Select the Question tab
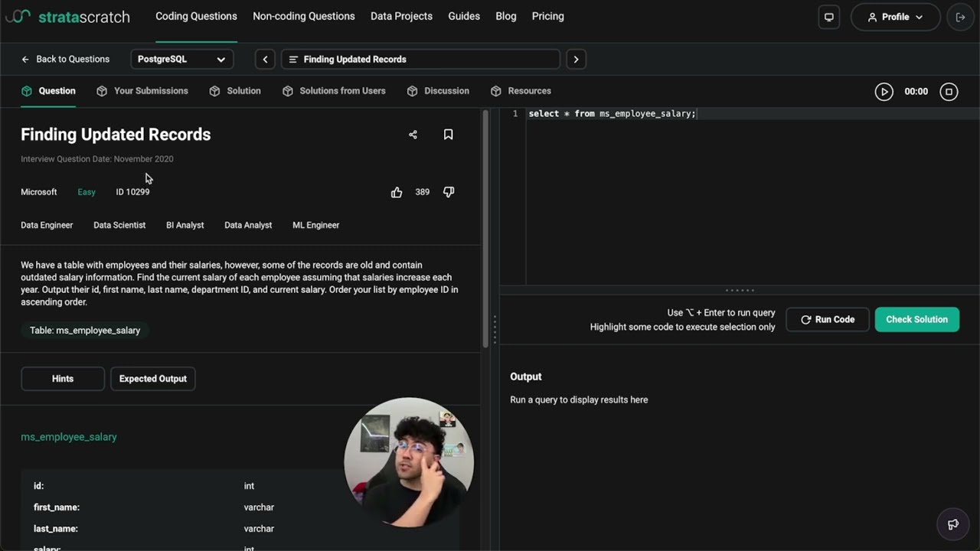The height and width of the screenshot is (551, 980). point(48,91)
